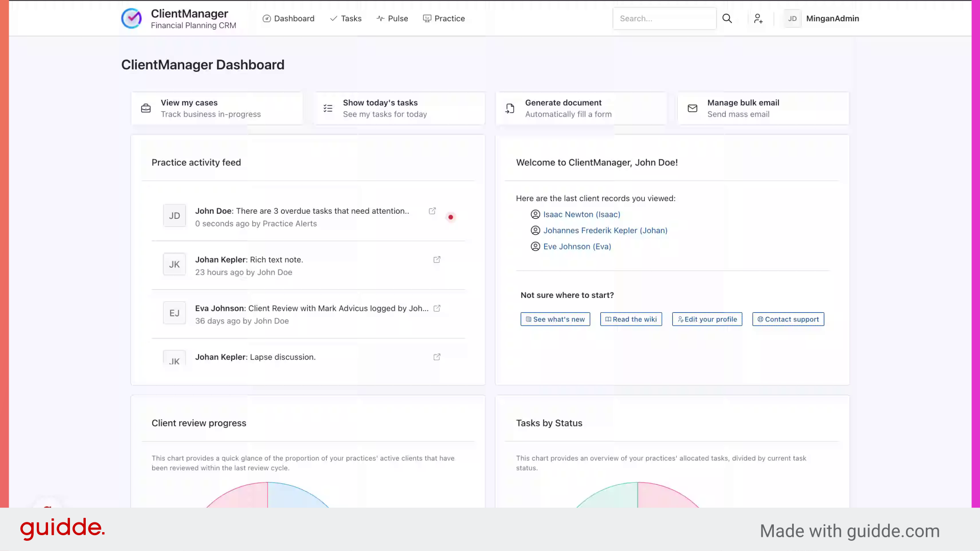Open the Practice menu
The image size is (980, 551).
[444, 18]
